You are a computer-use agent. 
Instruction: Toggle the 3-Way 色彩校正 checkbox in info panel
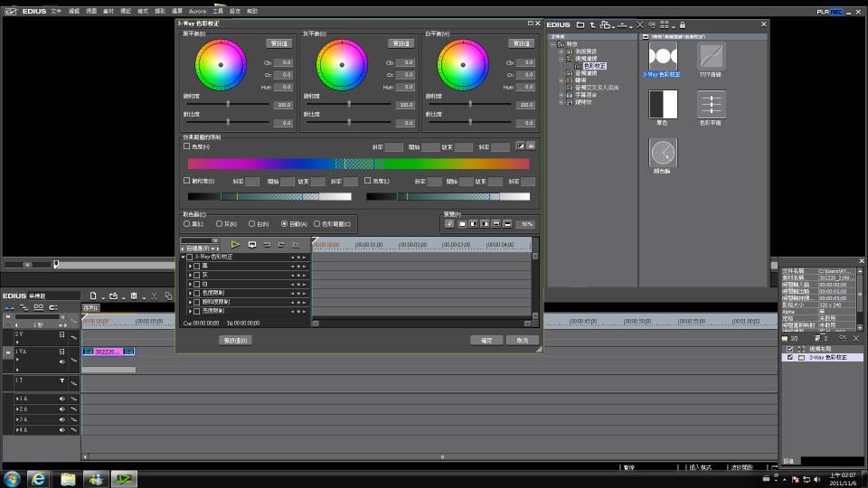coord(789,358)
